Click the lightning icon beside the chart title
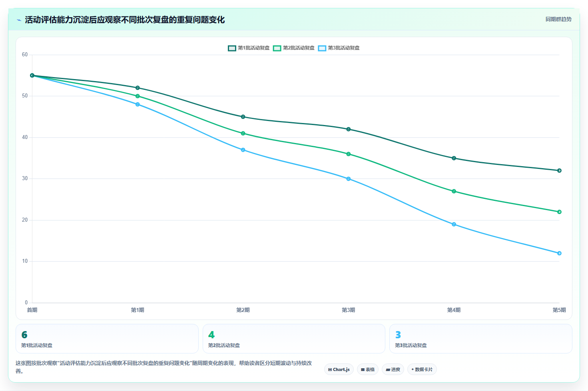 tap(19, 20)
